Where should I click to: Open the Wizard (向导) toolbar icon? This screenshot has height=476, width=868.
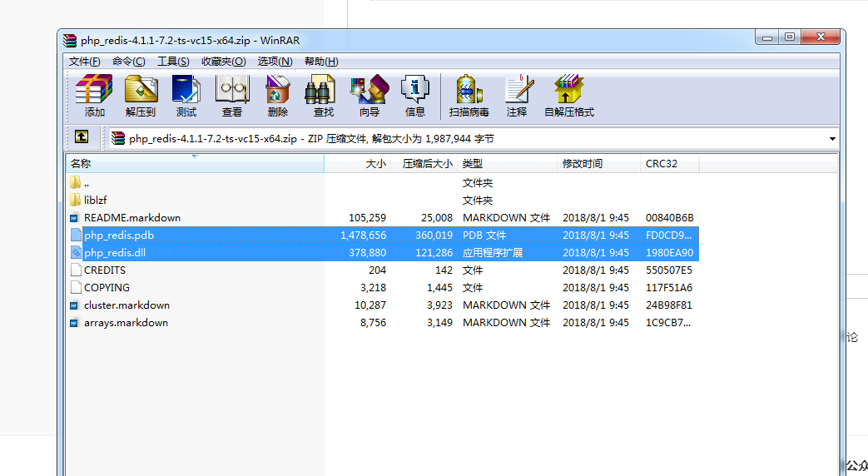pos(370,89)
